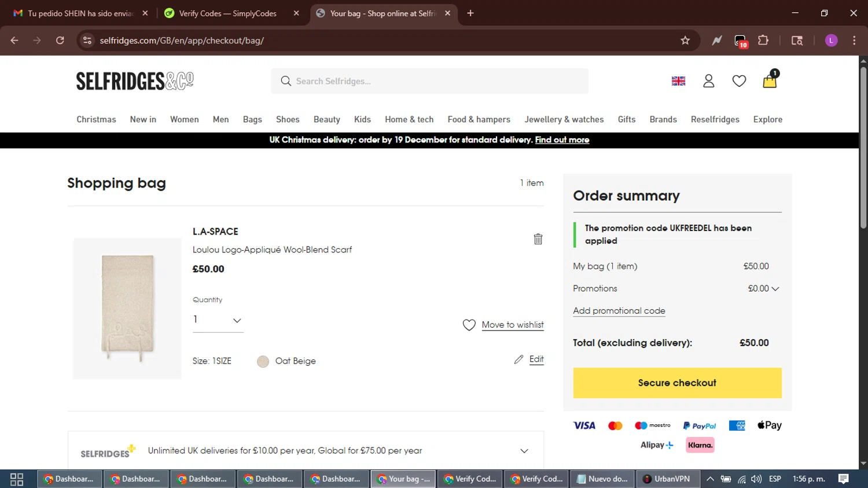
Task: Open the Reselfridges menu
Action: tap(715, 119)
